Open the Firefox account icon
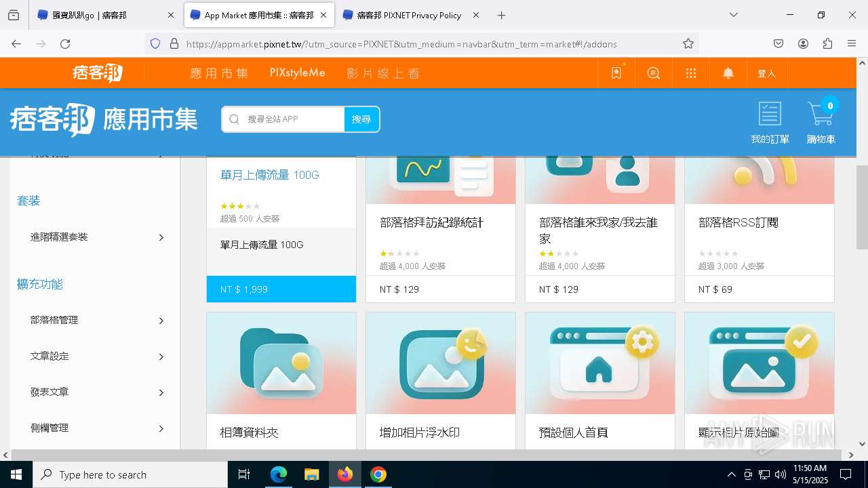The height and width of the screenshot is (488, 868). [803, 43]
